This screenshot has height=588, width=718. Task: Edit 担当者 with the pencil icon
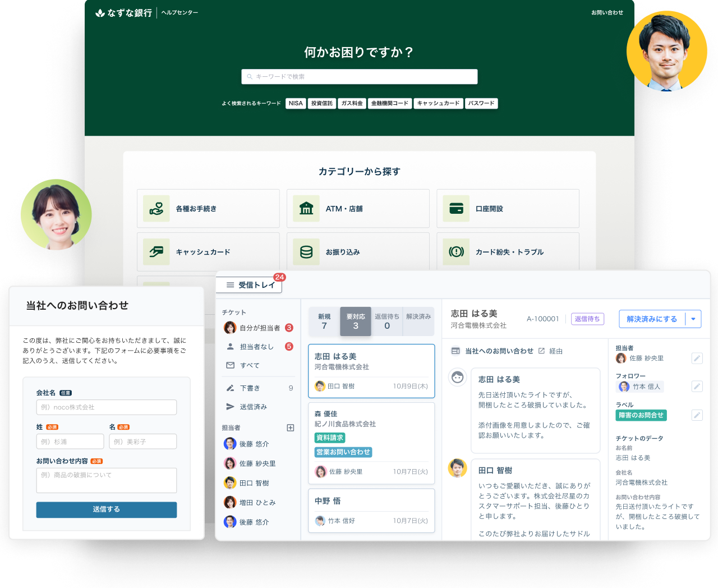(697, 359)
